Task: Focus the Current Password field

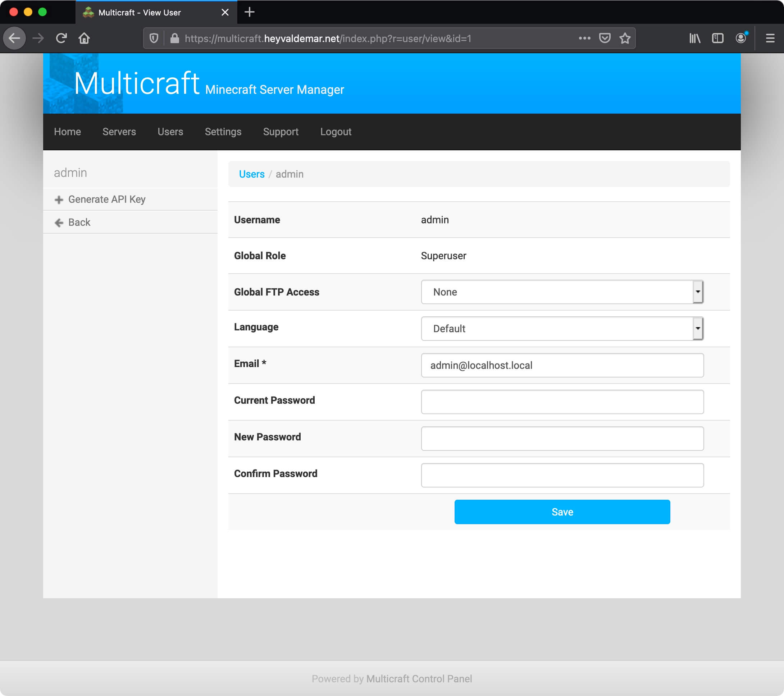Action: click(562, 402)
